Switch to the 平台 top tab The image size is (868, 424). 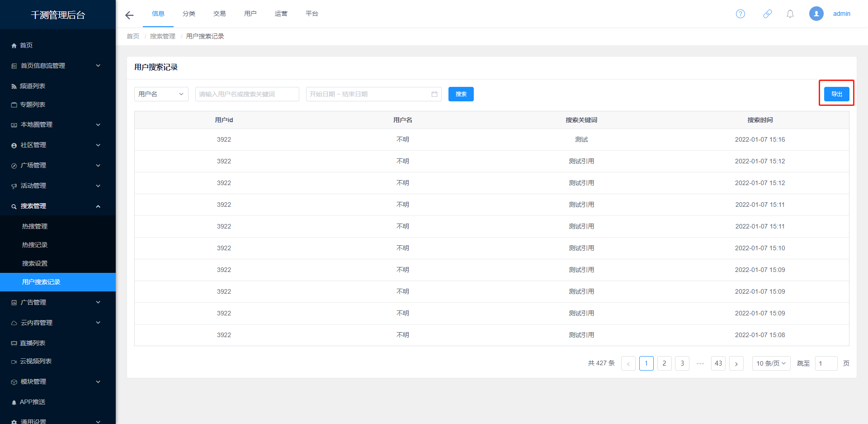click(312, 14)
